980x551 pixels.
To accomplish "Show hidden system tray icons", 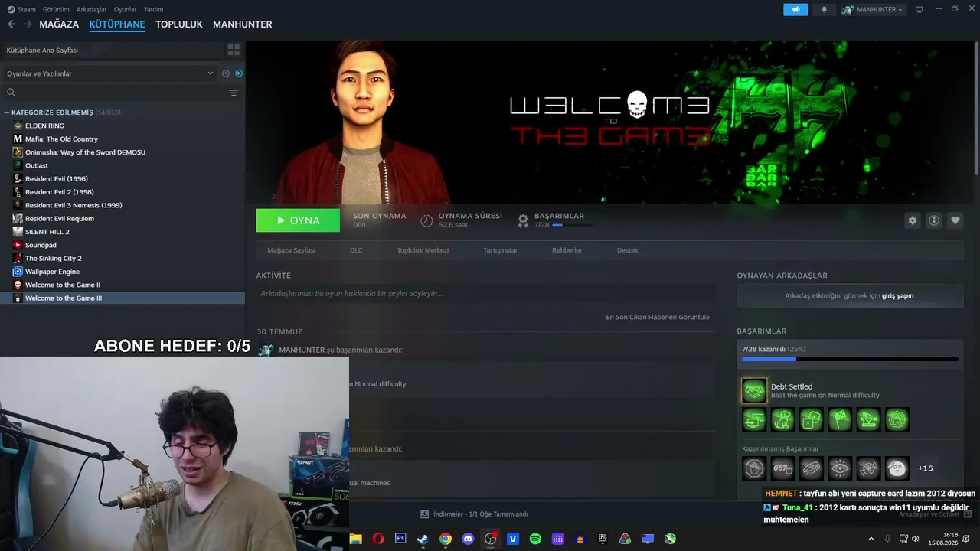I will coord(871,539).
